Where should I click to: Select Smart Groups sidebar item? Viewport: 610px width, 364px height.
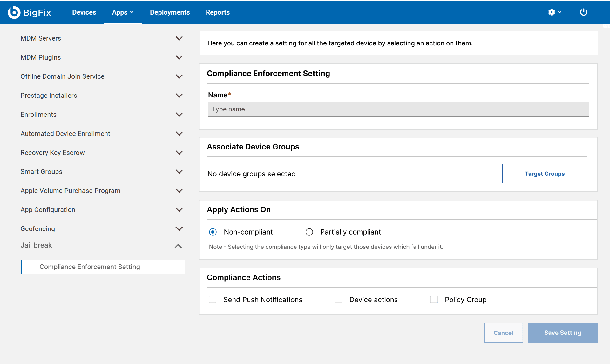point(41,172)
